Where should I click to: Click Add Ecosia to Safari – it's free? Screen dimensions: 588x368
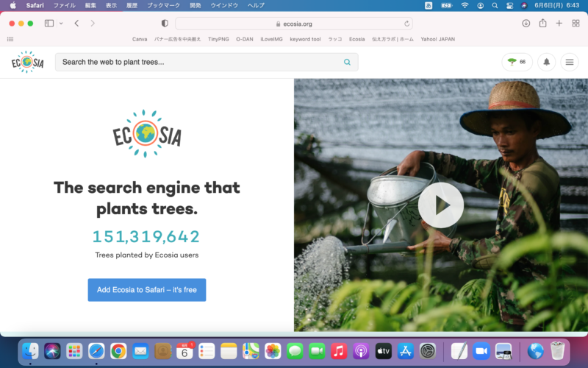click(147, 290)
